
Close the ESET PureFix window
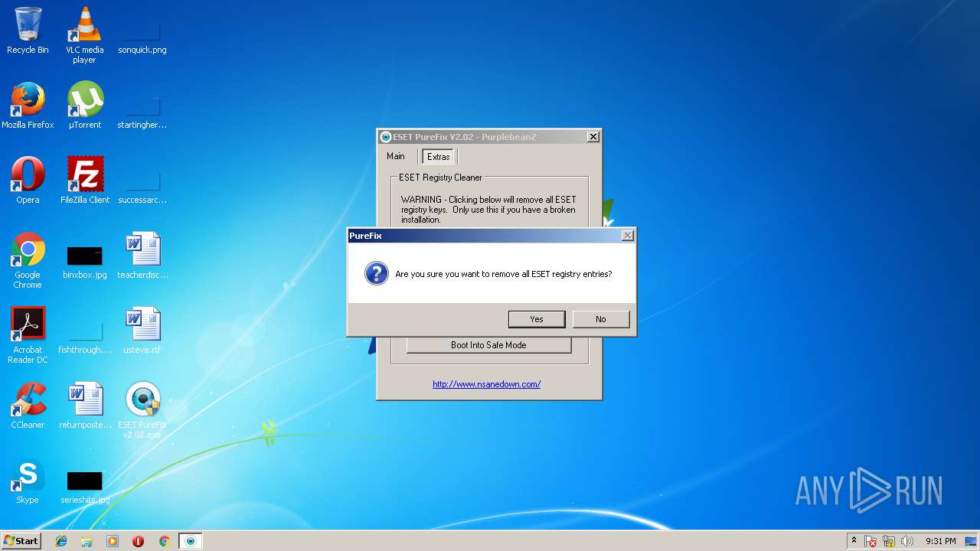[x=593, y=137]
